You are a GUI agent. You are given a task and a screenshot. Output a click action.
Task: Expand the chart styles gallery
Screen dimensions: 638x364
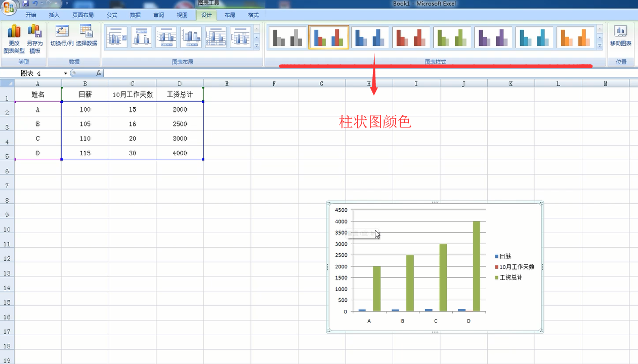[600, 46]
